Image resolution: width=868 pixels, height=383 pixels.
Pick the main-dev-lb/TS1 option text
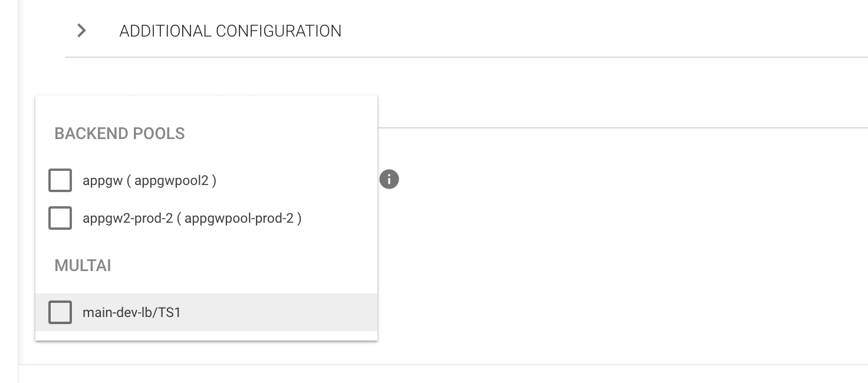(131, 312)
